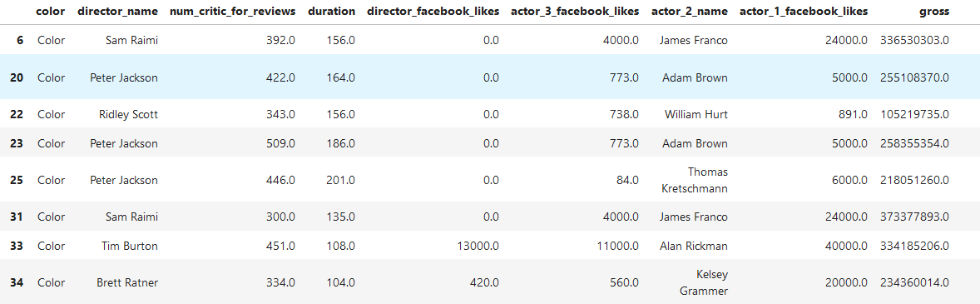Click the William Hurt cell
Viewport: 980px width, 304px height.
695,114
